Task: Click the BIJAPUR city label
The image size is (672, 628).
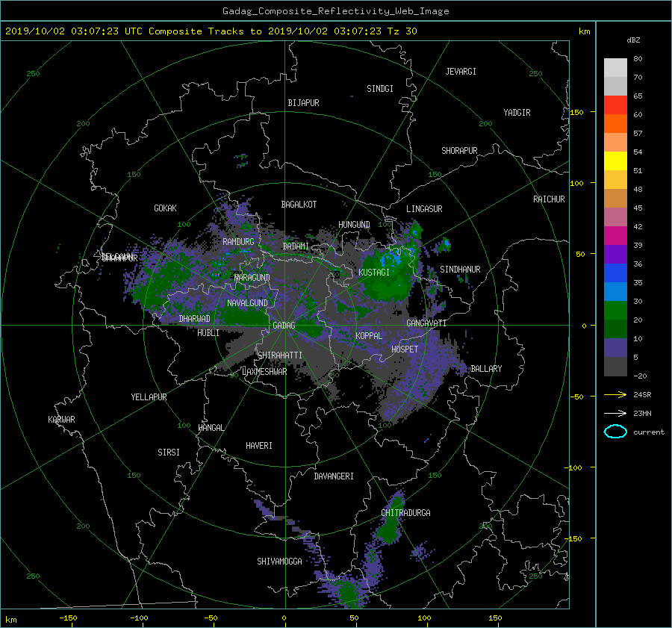Action: (x=303, y=103)
